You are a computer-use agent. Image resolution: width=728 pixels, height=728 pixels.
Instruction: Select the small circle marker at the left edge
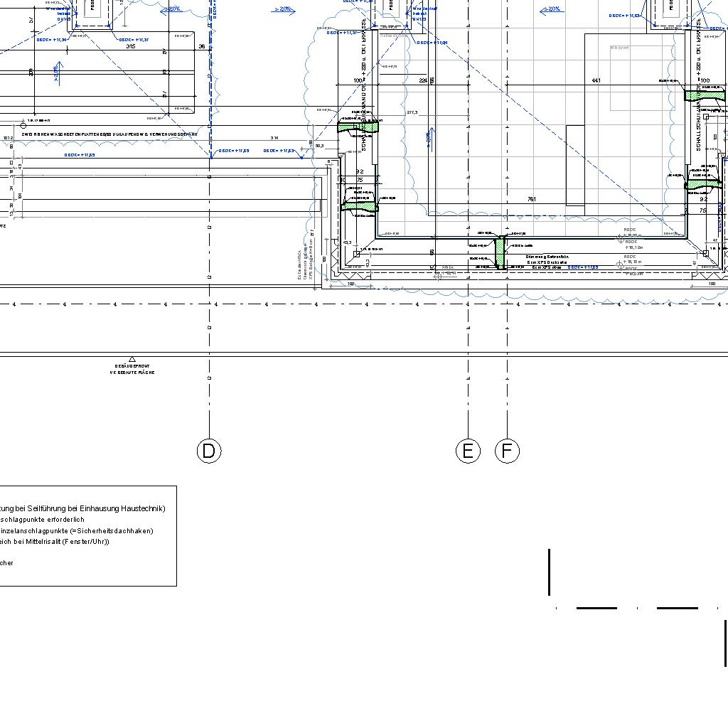pyautogui.click(x=23, y=126)
